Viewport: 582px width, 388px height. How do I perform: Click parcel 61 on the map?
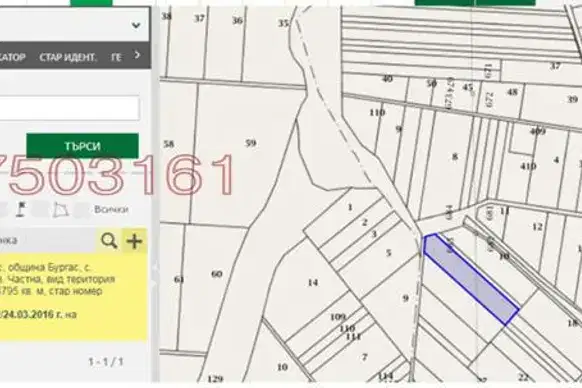(x=179, y=279)
